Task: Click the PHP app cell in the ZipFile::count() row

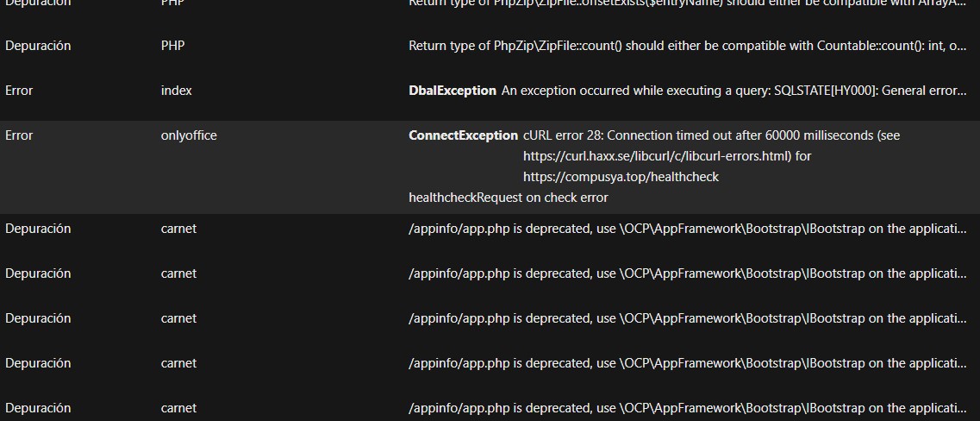Action: click(x=172, y=46)
